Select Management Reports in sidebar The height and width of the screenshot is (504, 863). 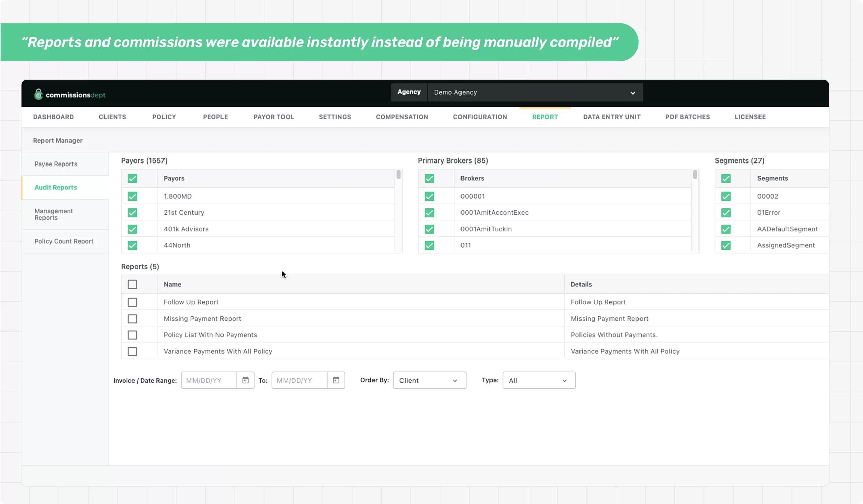(54, 214)
